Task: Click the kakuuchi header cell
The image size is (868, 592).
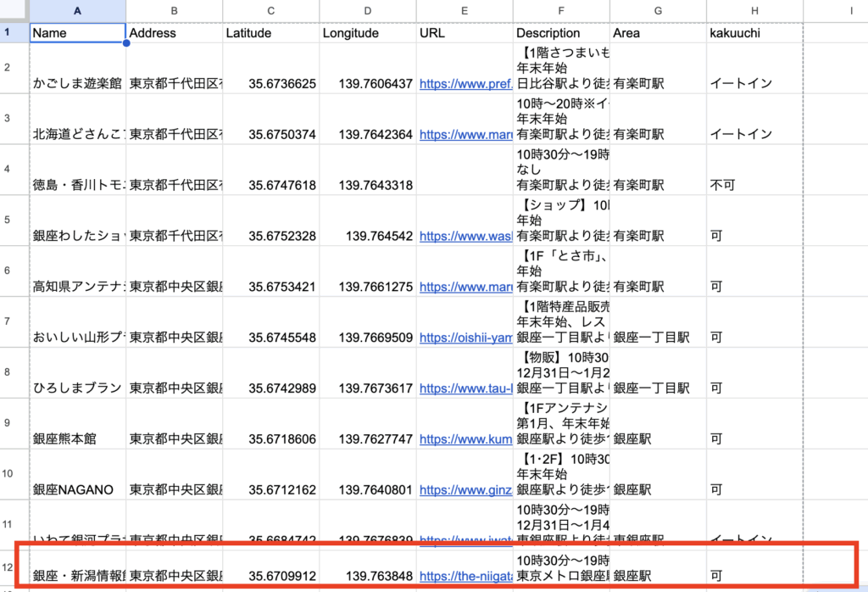Action: [754, 33]
